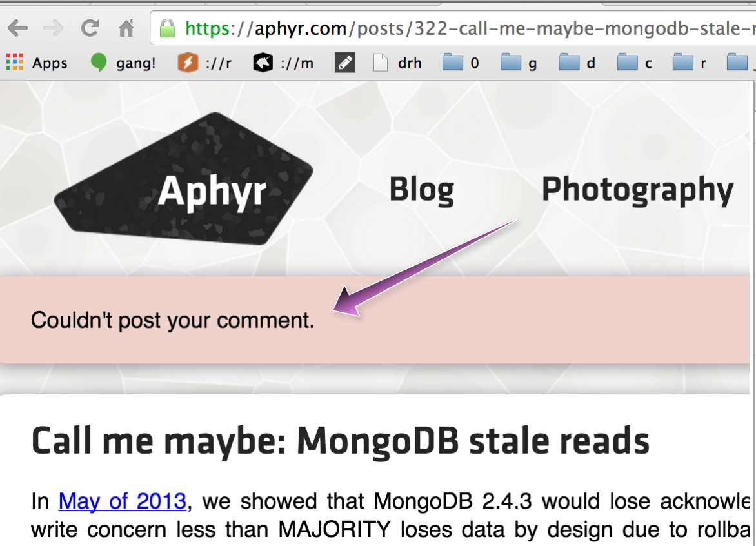Expand the bookmark folder labeled d
Screen dimensions: 756x546
(577, 63)
